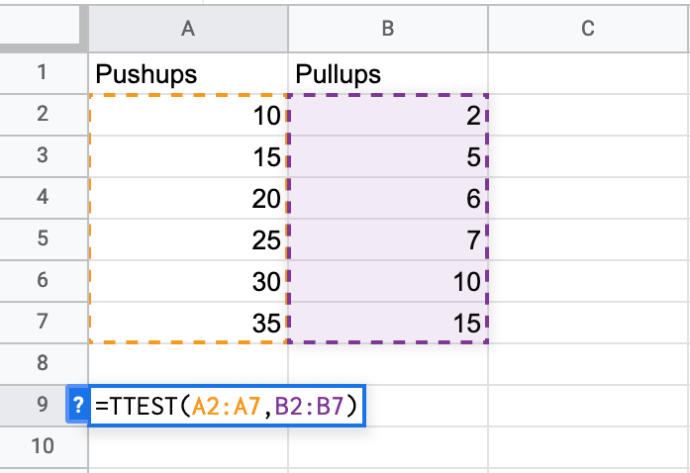The height and width of the screenshot is (473, 690).
Task: Click the blue formula help question mark icon
Action: (77, 406)
